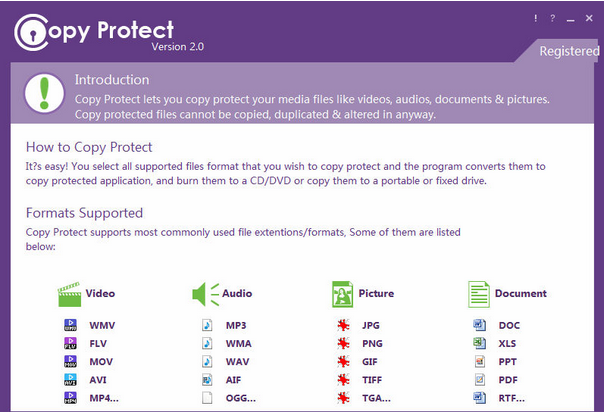Click the XLS spreadsheet format icon
Screen dimensions: 604x412
click(x=479, y=343)
